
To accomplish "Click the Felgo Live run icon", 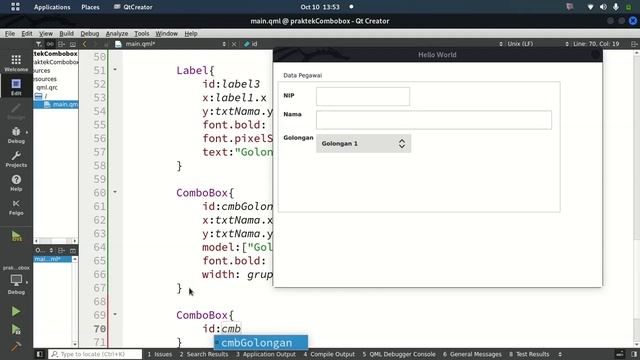I will (16, 236).
